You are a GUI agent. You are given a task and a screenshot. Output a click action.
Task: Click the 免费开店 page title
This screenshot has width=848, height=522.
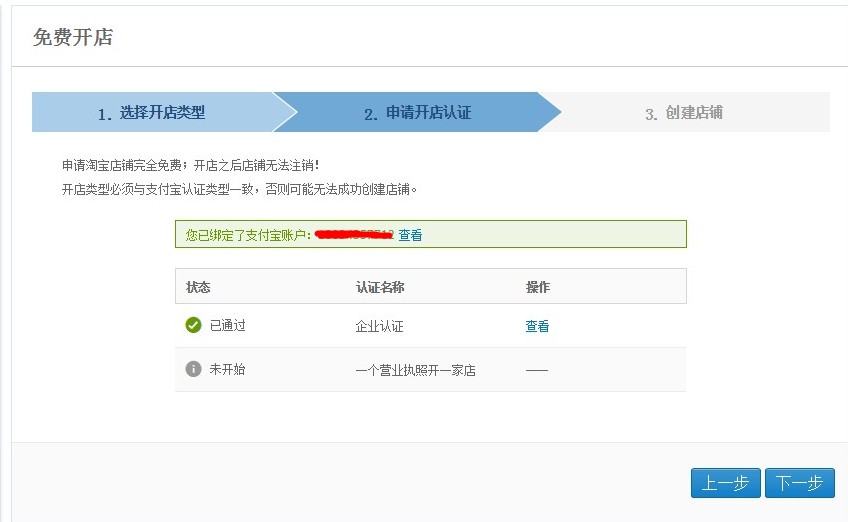[x=73, y=38]
